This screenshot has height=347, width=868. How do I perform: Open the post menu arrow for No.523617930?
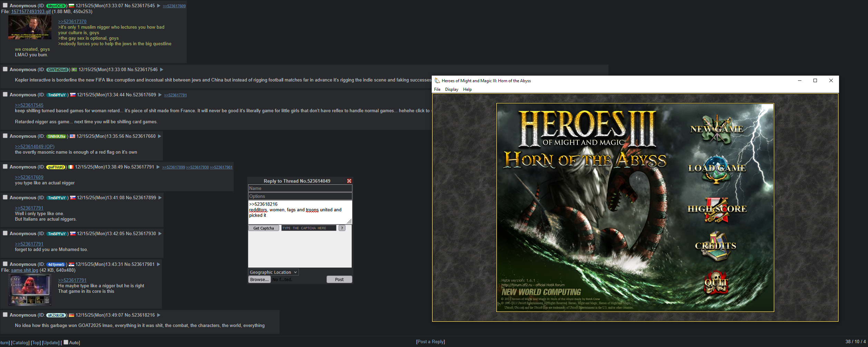pos(160,234)
